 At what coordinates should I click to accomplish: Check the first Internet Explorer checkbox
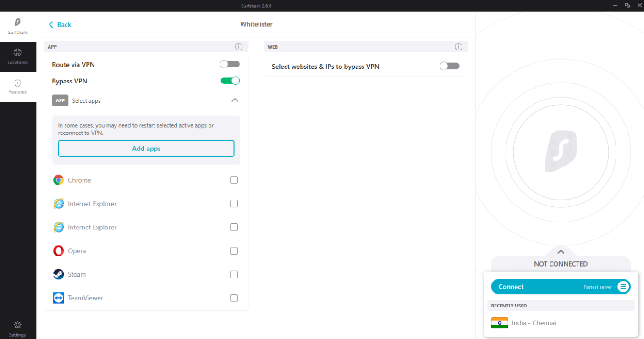(x=234, y=204)
